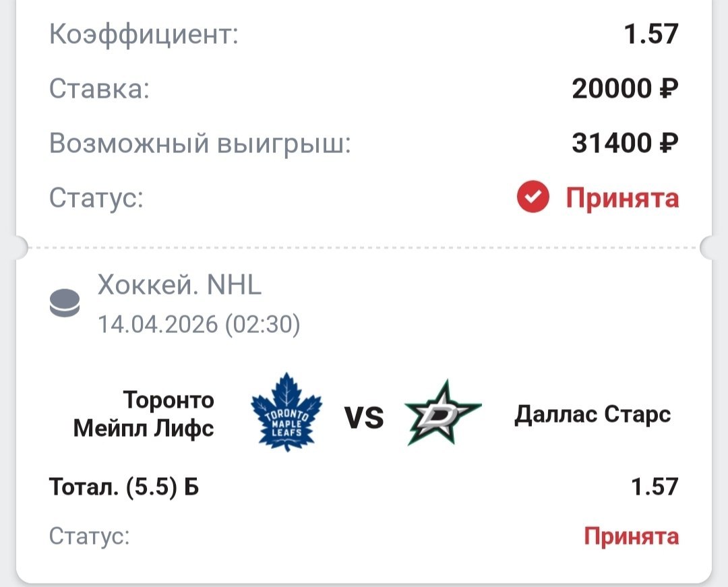Tap the stake amount 20000 ₽
This screenshot has height=587, width=728.
[x=625, y=88]
